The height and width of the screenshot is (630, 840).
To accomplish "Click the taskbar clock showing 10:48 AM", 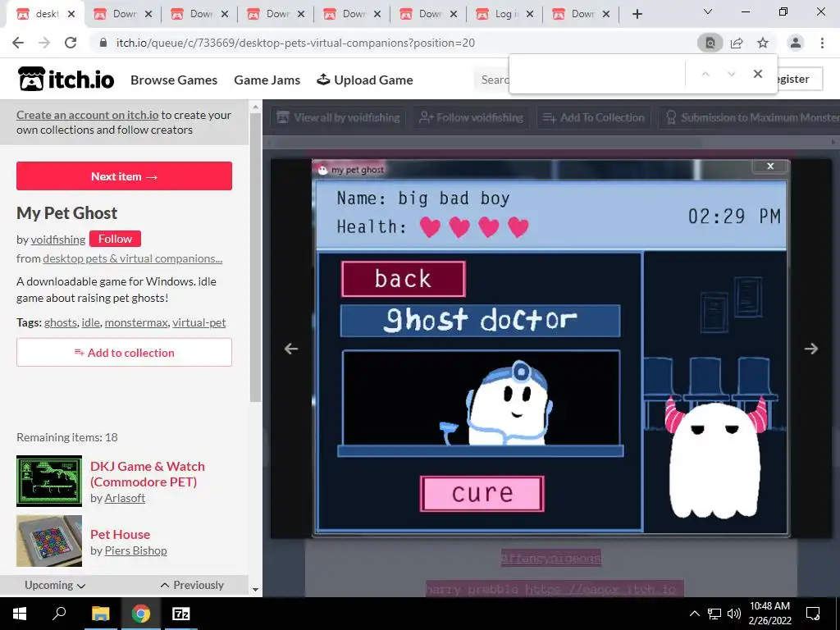I will 769,614.
